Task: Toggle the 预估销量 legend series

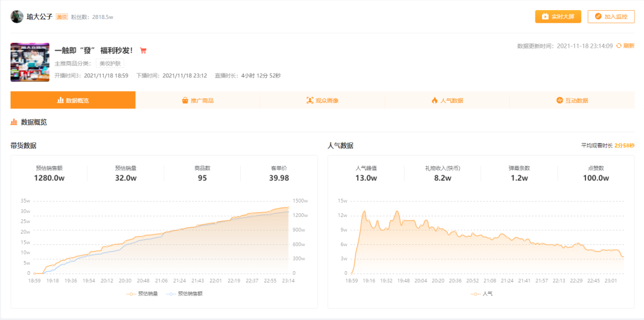Action: point(141,294)
